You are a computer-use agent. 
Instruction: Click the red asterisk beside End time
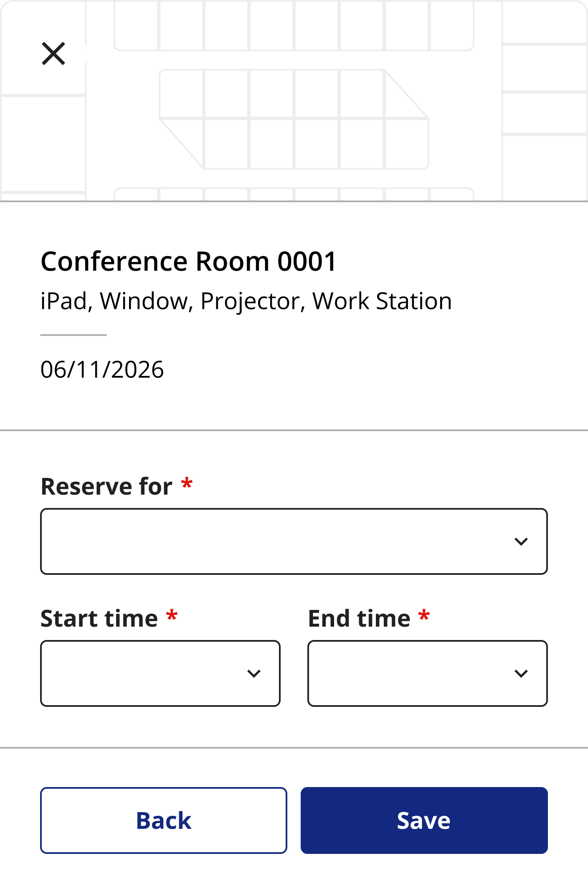[424, 616]
